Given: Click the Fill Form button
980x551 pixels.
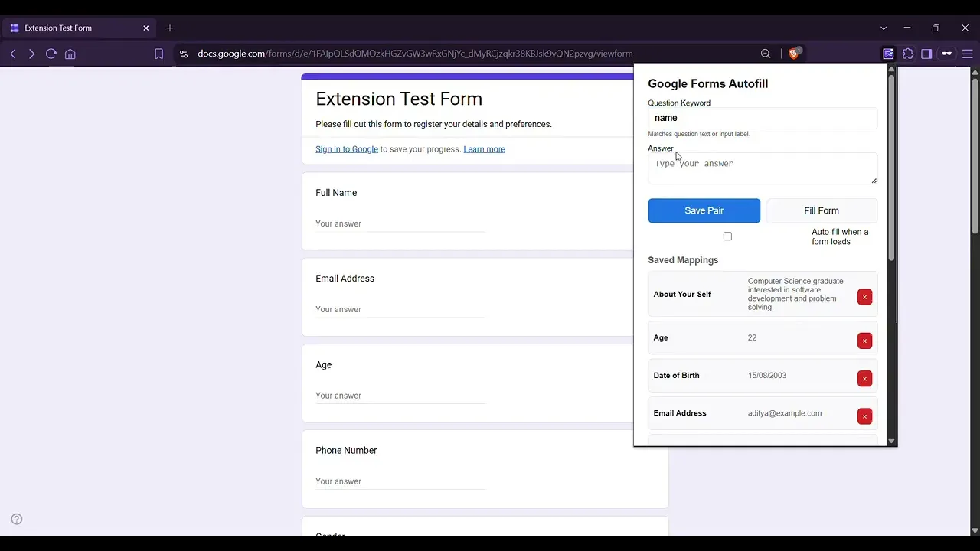Looking at the screenshot, I should tap(822, 210).
